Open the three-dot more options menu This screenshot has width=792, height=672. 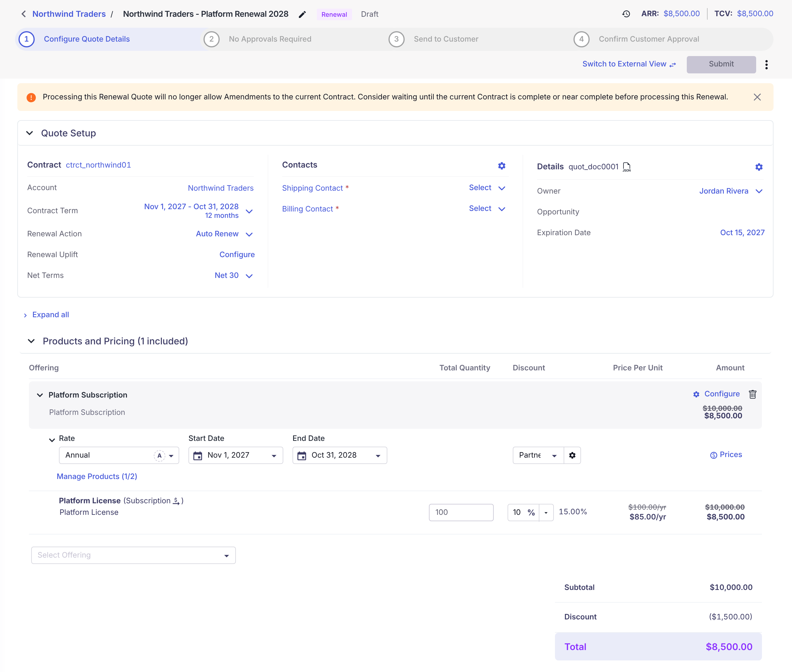click(767, 65)
